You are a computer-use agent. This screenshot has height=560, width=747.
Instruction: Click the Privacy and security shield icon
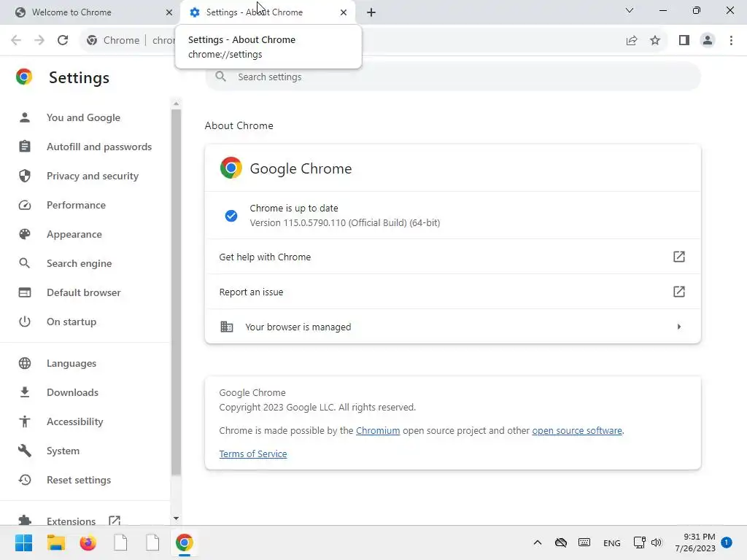point(25,176)
